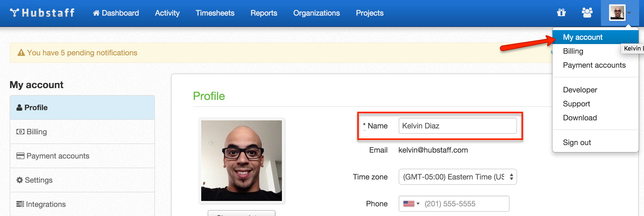Click the Name input field
The image size is (644, 216).
tap(457, 126)
